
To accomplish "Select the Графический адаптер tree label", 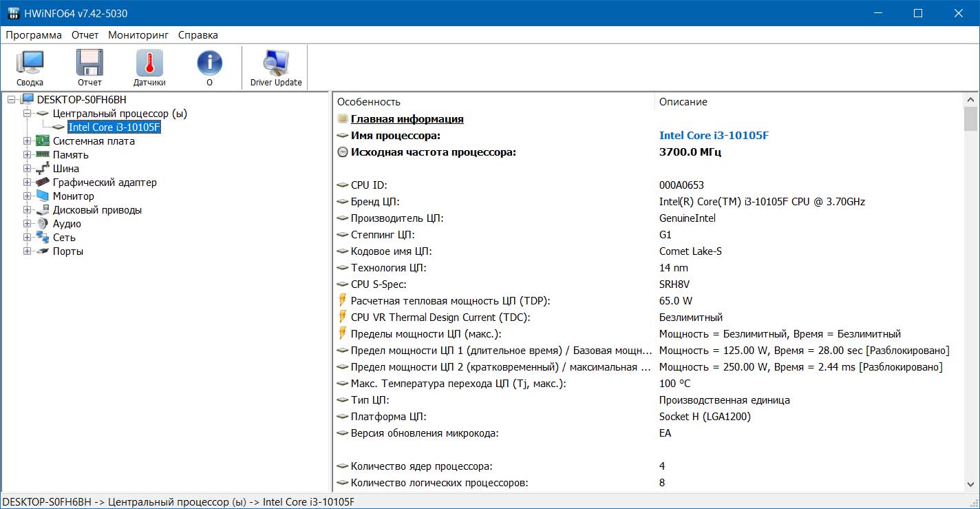I will point(105,183).
